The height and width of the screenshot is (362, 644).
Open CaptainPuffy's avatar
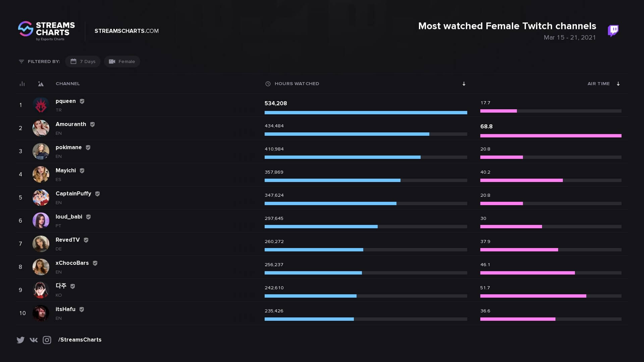[41, 198]
